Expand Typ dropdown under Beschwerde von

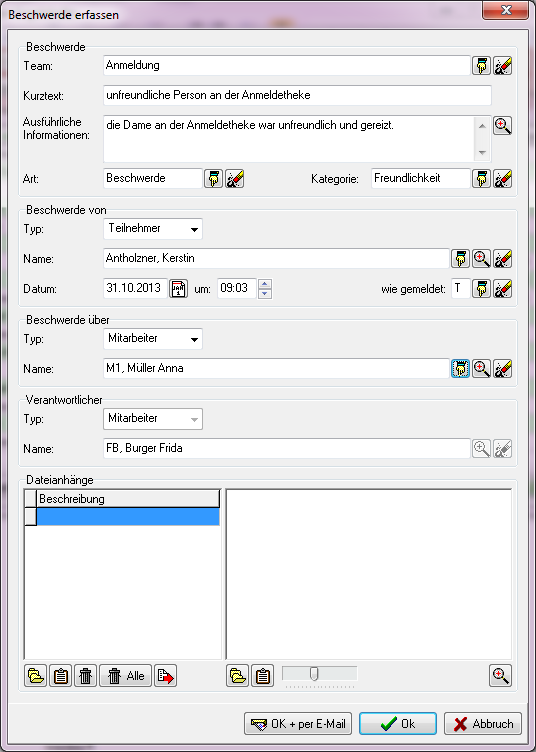coord(194,229)
